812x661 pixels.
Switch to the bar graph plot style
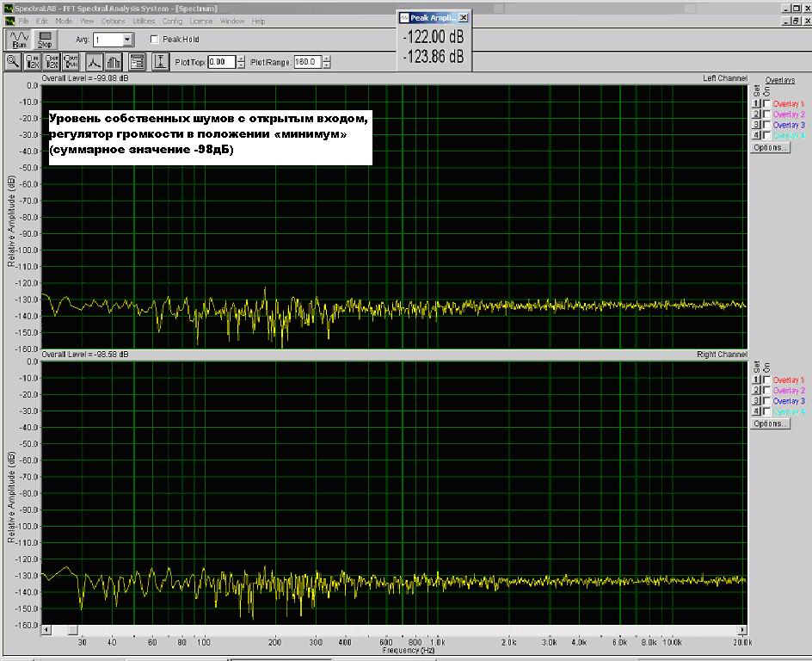tap(114, 62)
